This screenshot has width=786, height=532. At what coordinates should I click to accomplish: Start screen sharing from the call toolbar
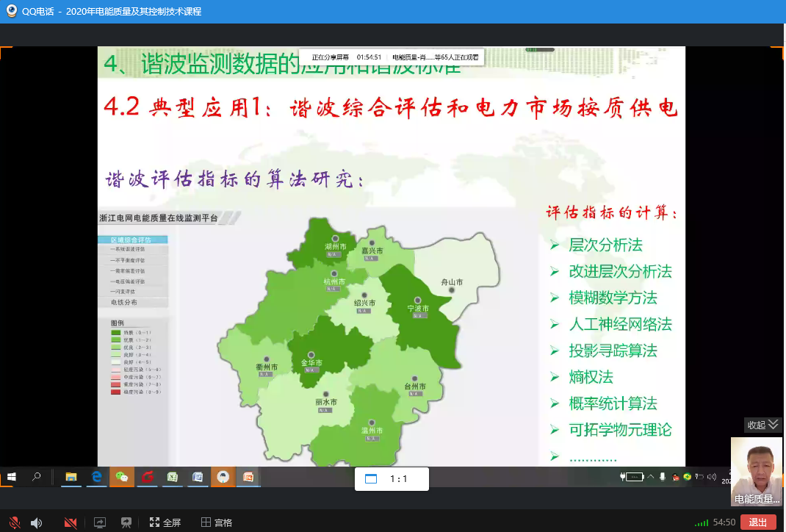(100, 522)
